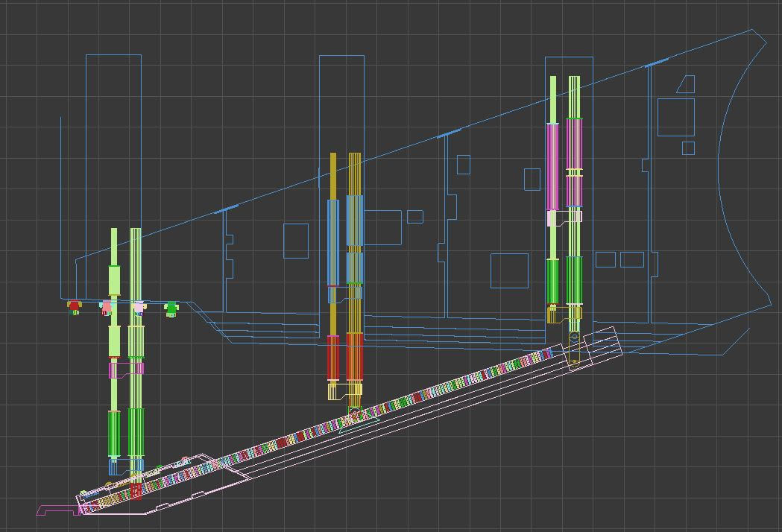Click the pale white bracket on the right column
Viewport: 782px width, 532px height.
coord(552,218)
